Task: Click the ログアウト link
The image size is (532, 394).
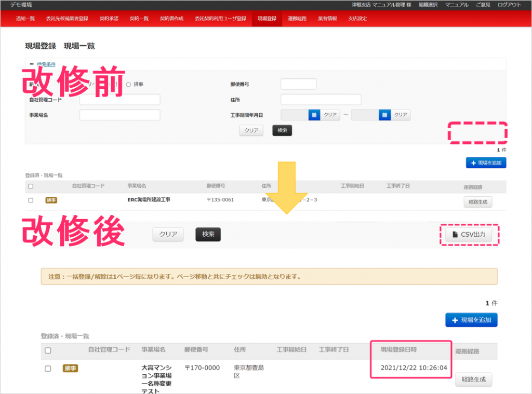Action: tap(509, 5)
